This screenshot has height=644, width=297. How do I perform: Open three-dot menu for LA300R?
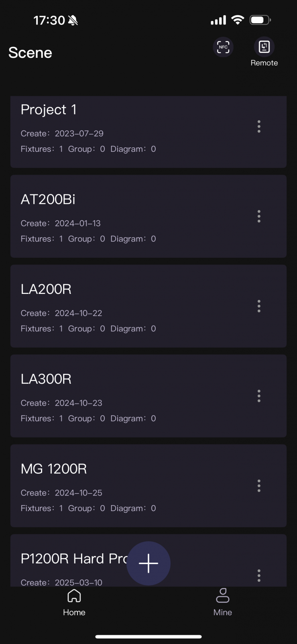pyautogui.click(x=259, y=396)
